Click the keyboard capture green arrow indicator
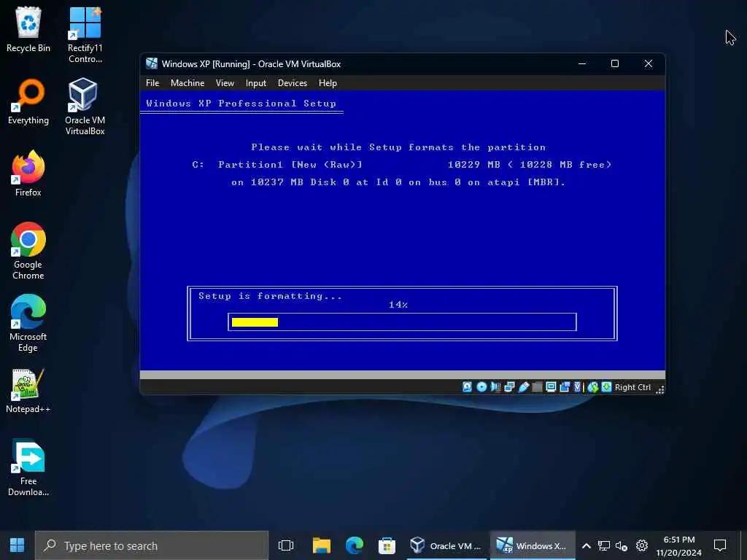This screenshot has height=560, width=747. [x=606, y=387]
